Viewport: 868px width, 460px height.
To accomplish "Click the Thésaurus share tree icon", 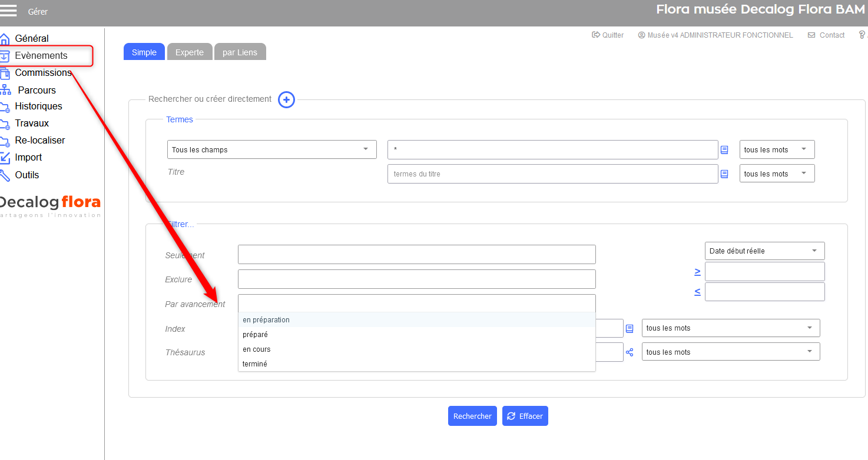I will [x=630, y=352].
